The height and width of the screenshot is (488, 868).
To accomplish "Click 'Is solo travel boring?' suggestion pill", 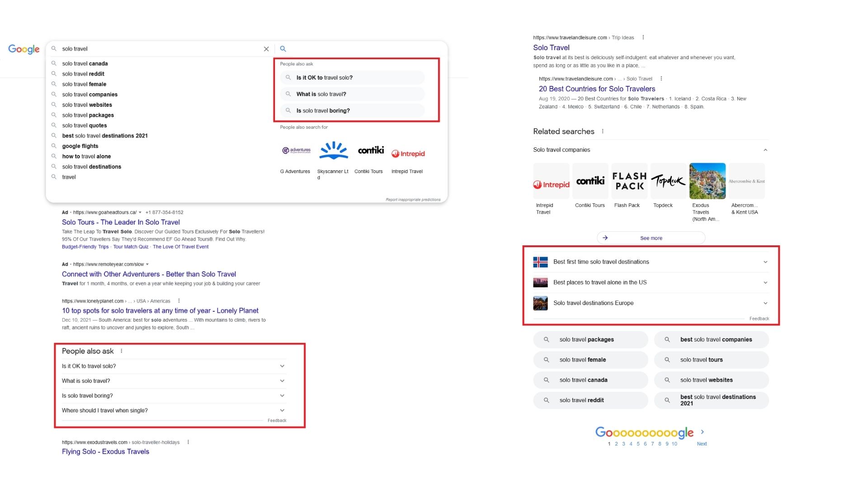I will (x=353, y=111).
